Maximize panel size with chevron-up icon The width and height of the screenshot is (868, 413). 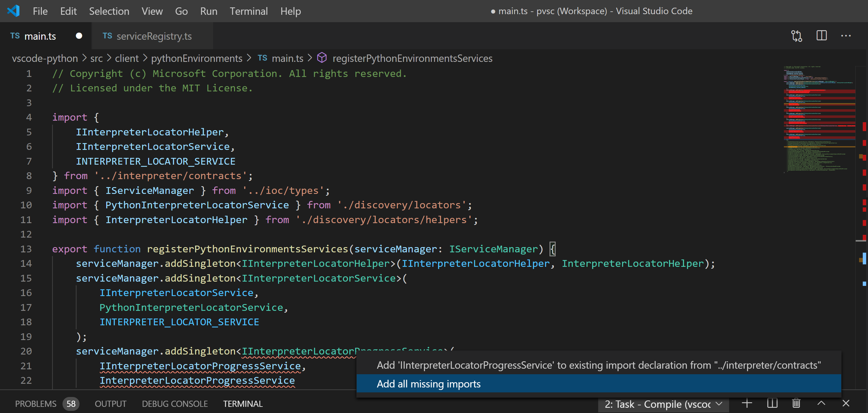[821, 403]
